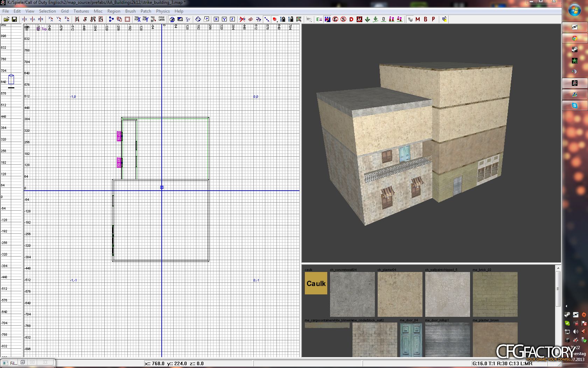Click the underlined zero toolbar icon
The height and width of the screenshot is (368, 588).
pos(384,19)
